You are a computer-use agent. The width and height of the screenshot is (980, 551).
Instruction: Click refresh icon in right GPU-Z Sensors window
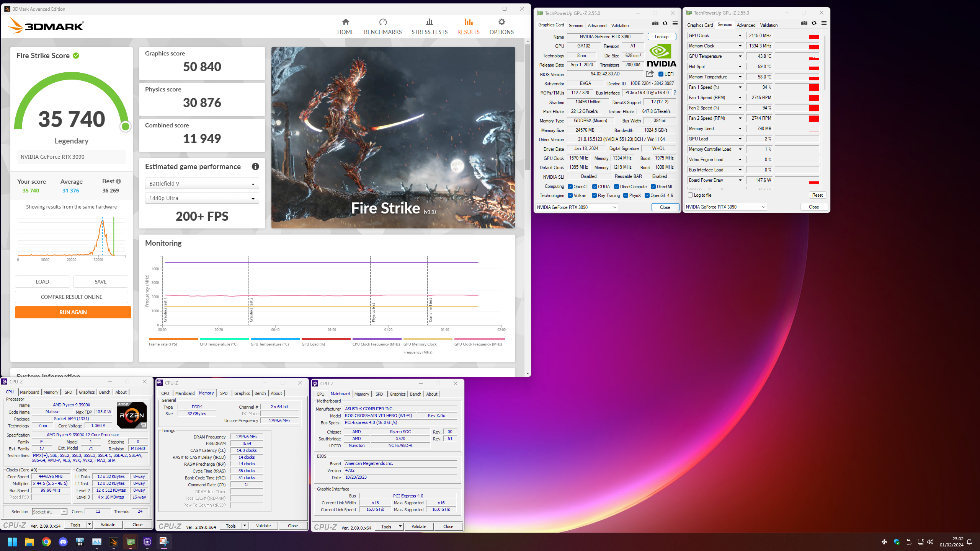point(814,23)
